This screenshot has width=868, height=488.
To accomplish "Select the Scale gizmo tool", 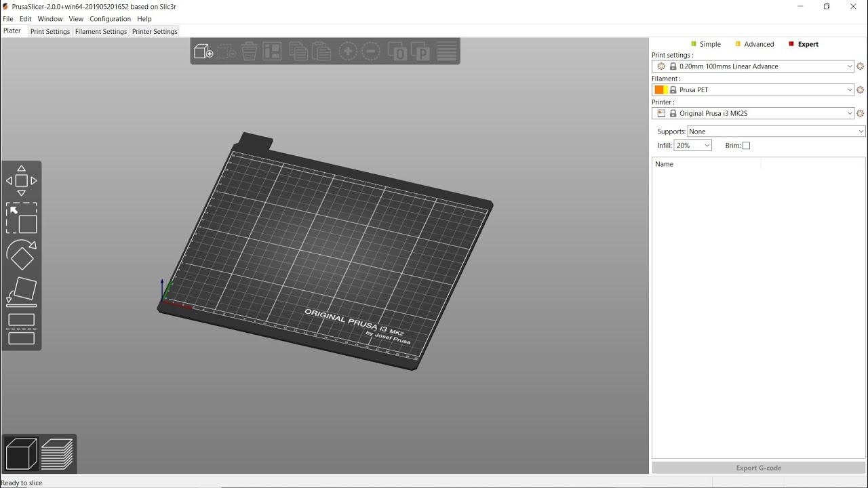I will [x=21, y=218].
